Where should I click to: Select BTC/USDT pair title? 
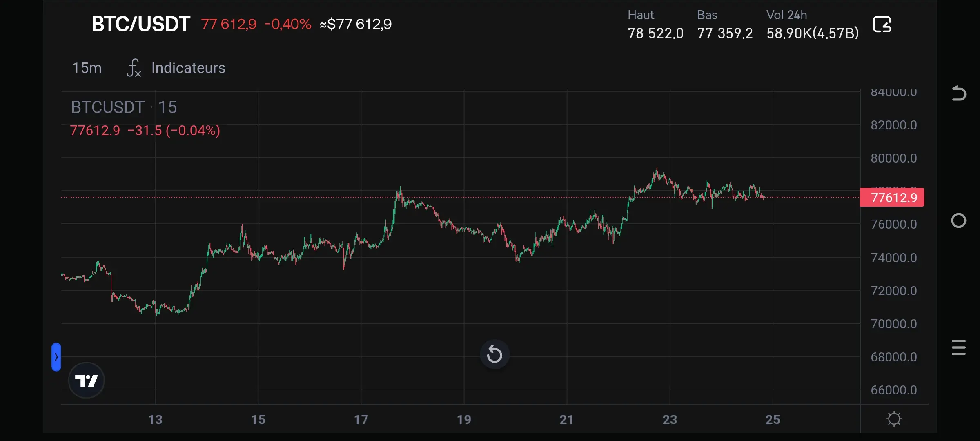coord(141,24)
